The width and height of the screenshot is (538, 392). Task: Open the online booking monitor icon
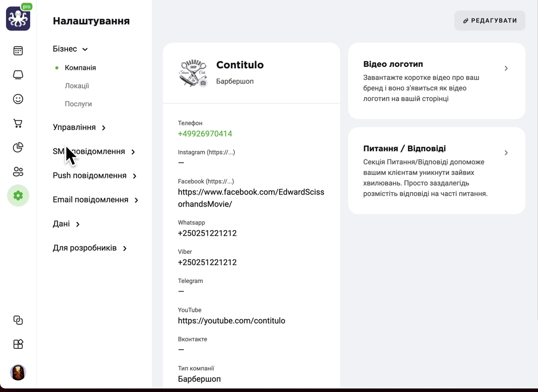[18, 75]
